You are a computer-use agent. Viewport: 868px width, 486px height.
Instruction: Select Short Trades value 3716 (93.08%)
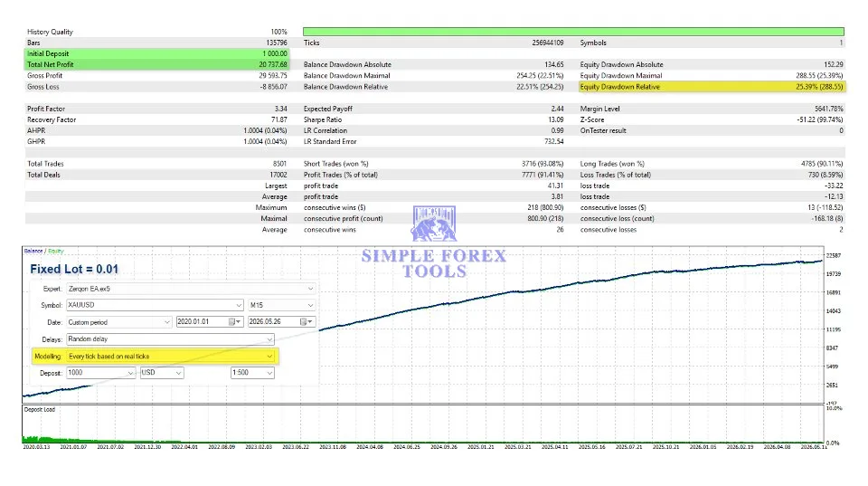[x=542, y=164]
